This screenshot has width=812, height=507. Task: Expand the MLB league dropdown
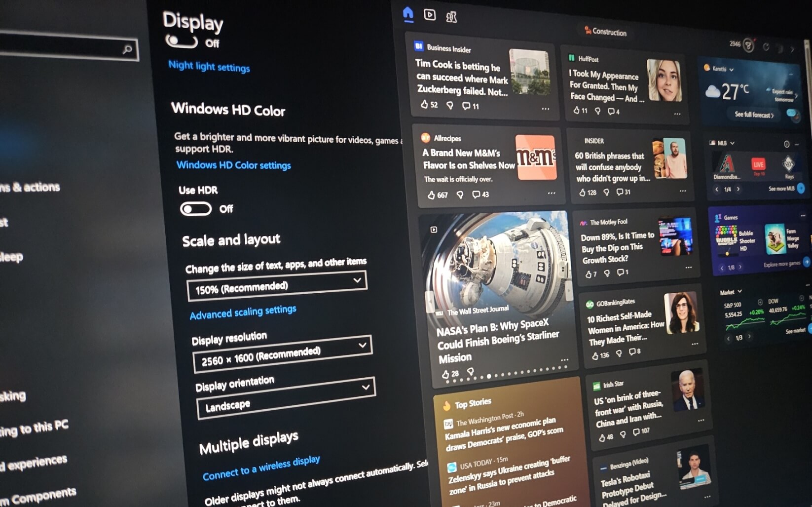(x=732, y=143)
